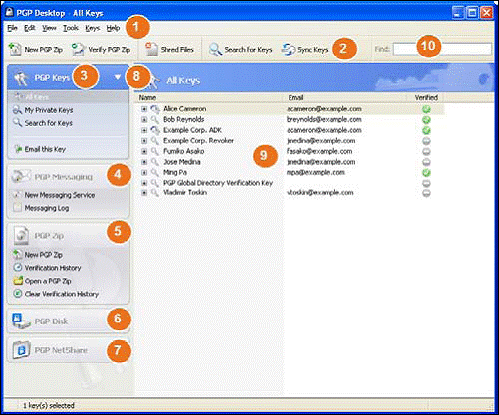
Task: Expand the Example Corp. Revoker key row
Action: click(144, 141)
